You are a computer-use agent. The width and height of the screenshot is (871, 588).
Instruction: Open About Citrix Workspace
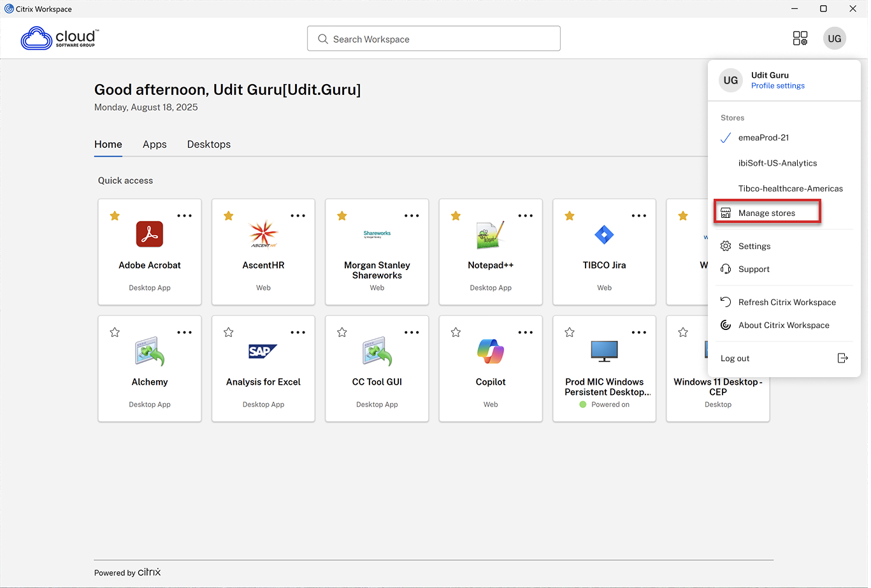784,325
